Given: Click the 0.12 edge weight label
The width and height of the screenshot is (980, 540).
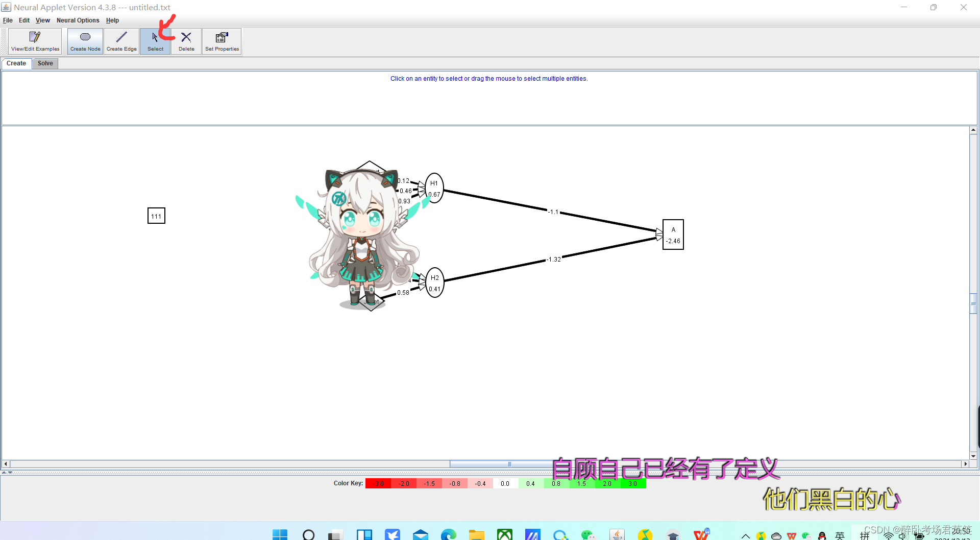Looking at the screenshot, I should coord(404,181).
